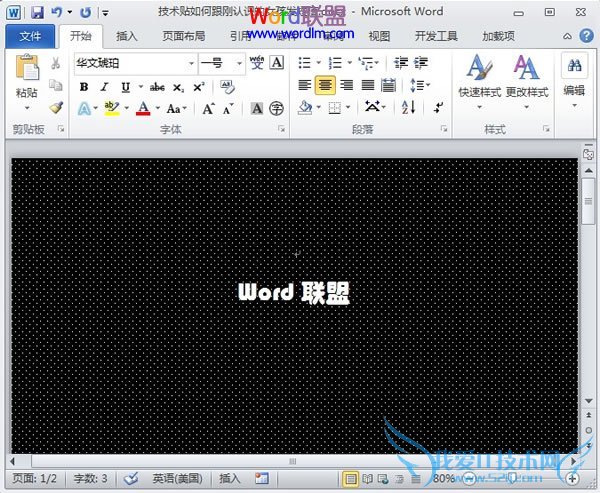Screen dimensions: 600x493
Task: Toggle Underline formatting
Action: click(126, 88)
